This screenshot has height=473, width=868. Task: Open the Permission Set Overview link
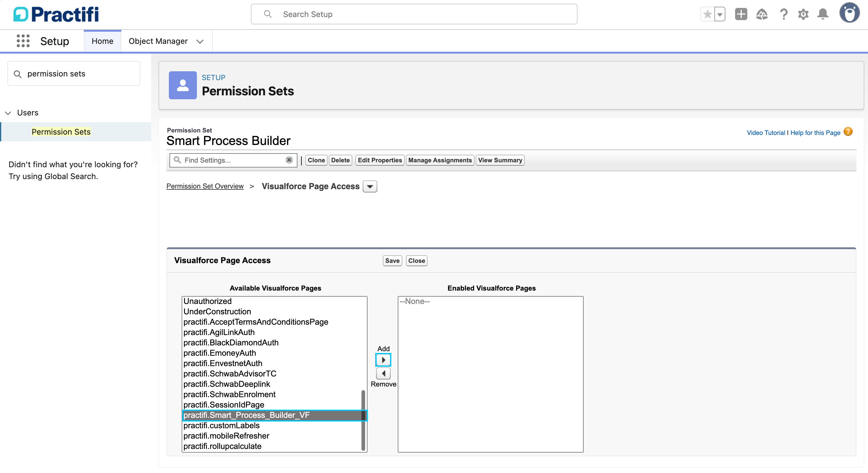click(205, 186)
